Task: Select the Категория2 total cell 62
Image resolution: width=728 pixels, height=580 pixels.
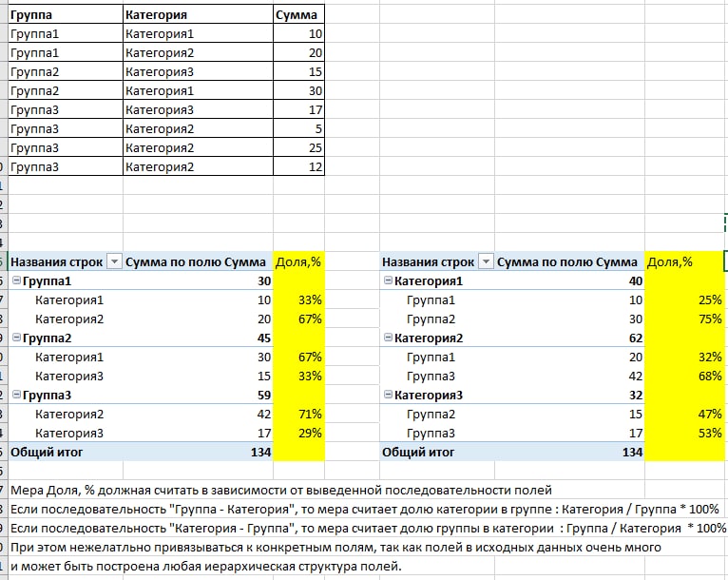Action: pyautogui.click(x=569, y=338)
